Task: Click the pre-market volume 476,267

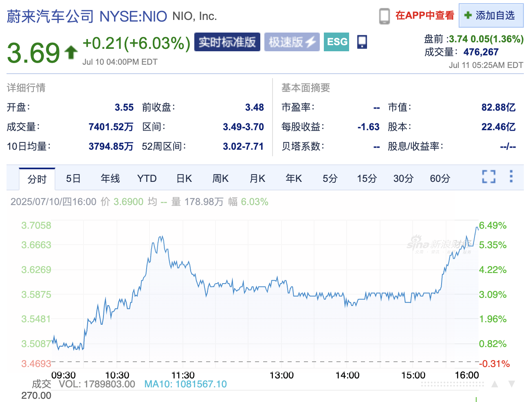Action: (481, 52)
